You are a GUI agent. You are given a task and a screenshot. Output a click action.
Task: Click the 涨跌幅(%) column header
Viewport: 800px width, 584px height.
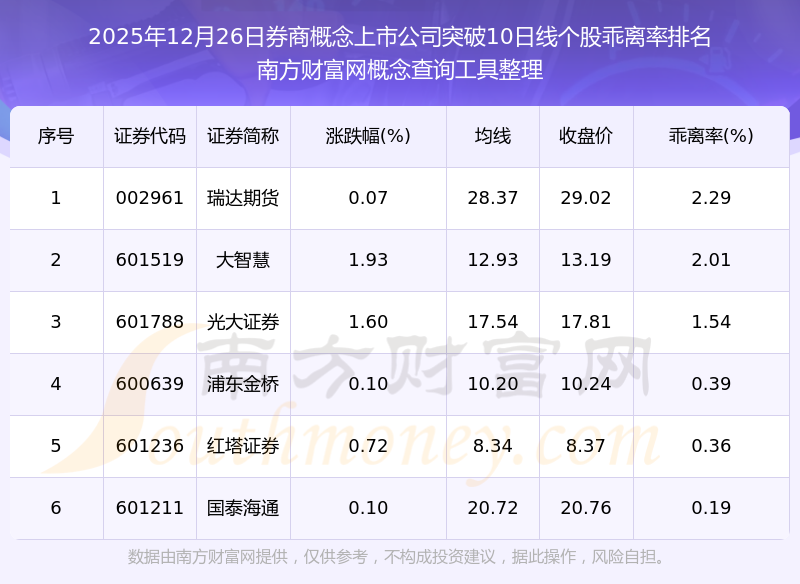[368, 136]
